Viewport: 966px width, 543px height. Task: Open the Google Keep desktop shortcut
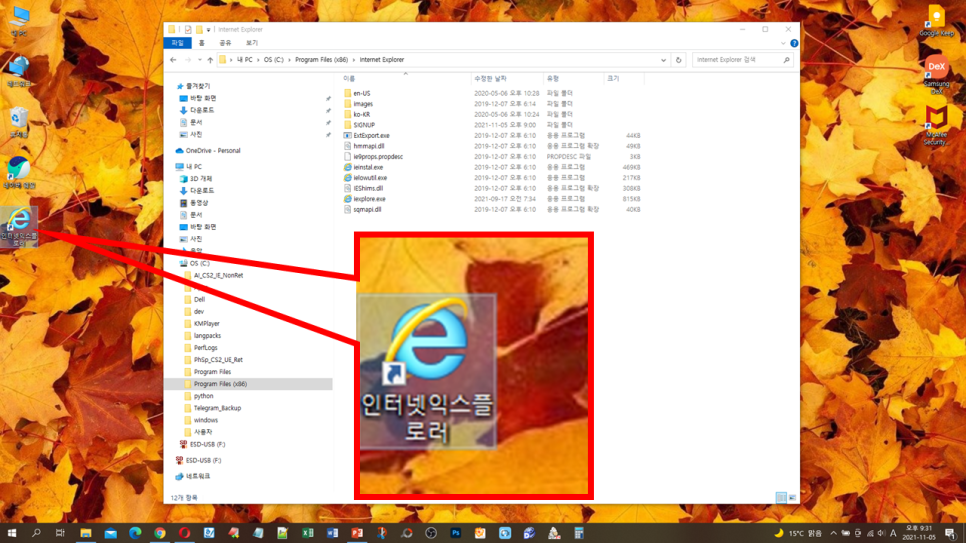(x=936, y=21)
